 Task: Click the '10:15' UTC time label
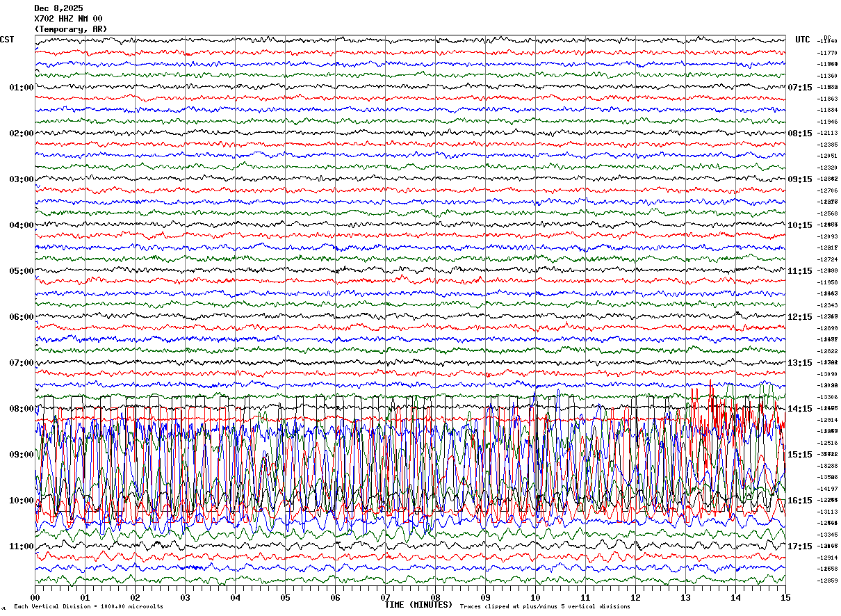(x=800, y=225)
